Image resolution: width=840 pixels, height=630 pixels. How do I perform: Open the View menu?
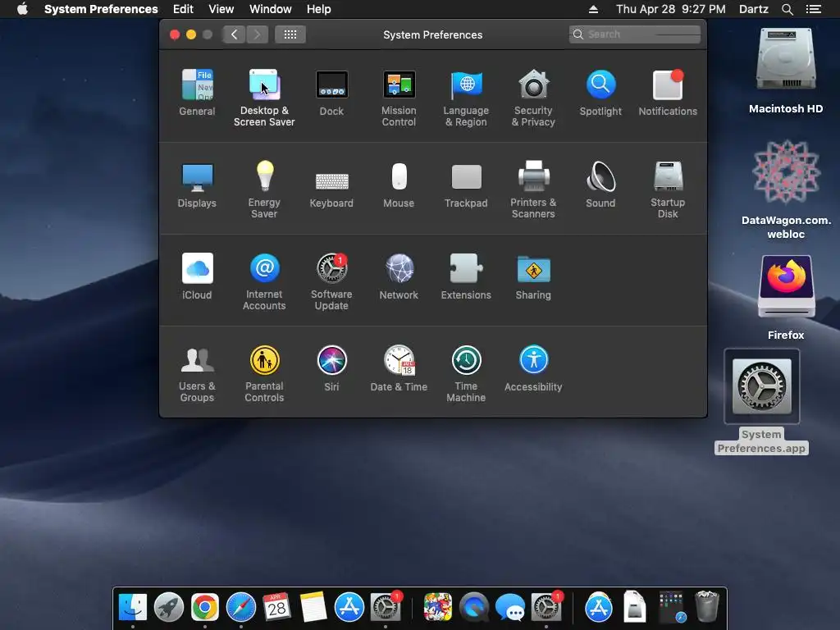coord(221,9)
